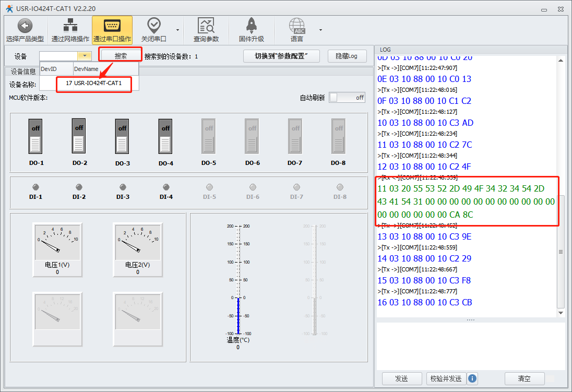Toggle the DO-1 switch

pos(35,137)
